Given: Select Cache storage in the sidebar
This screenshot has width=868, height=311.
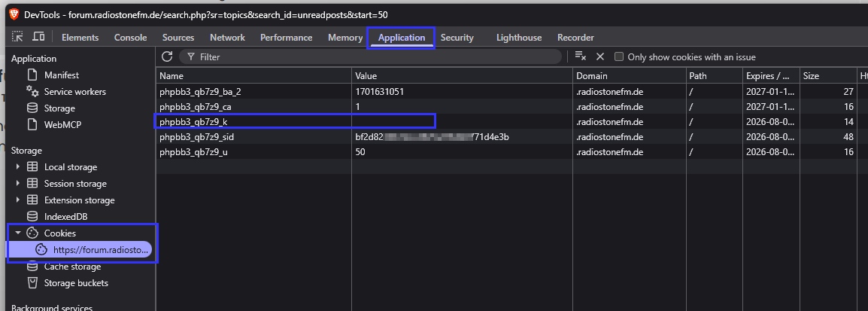Looking at the screenshot, I should 72,267.
